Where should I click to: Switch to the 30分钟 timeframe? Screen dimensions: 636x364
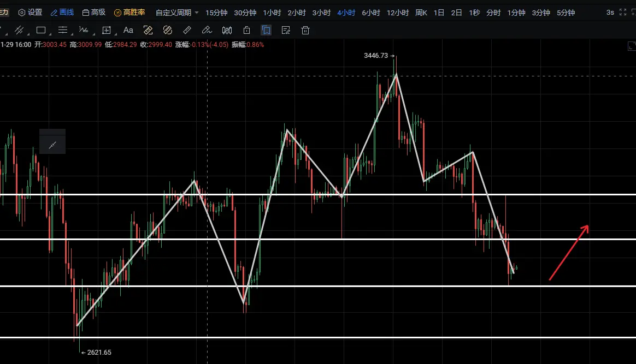(245, 13)
